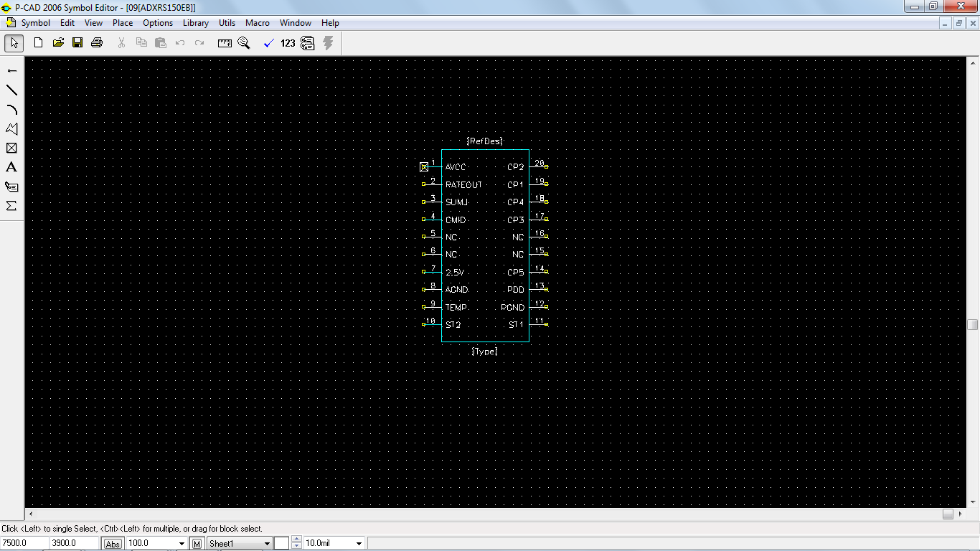Choose the Place Arc tool

(11, 109)
